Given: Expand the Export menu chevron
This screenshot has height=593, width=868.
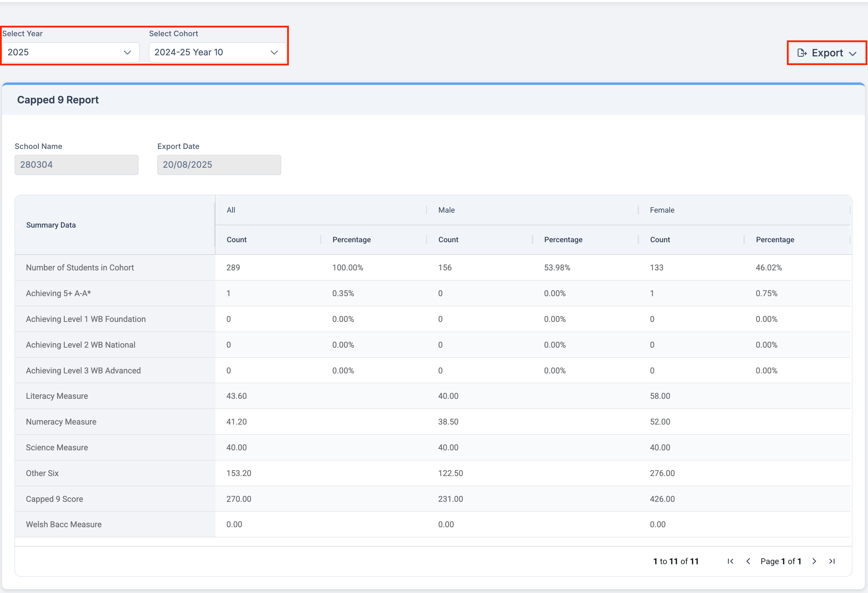Looking at the screenshot, I should [x=853, y=53].
